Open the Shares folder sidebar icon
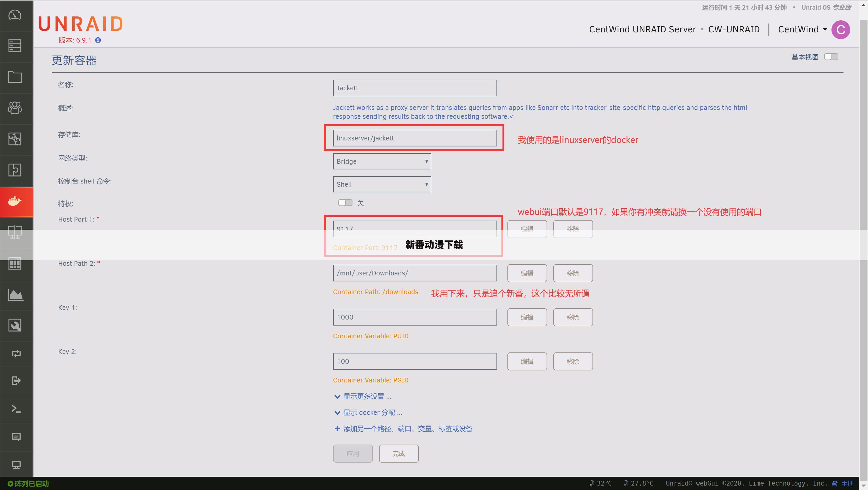Viewport: 868px width, 490px height. [x=15, y=77]
